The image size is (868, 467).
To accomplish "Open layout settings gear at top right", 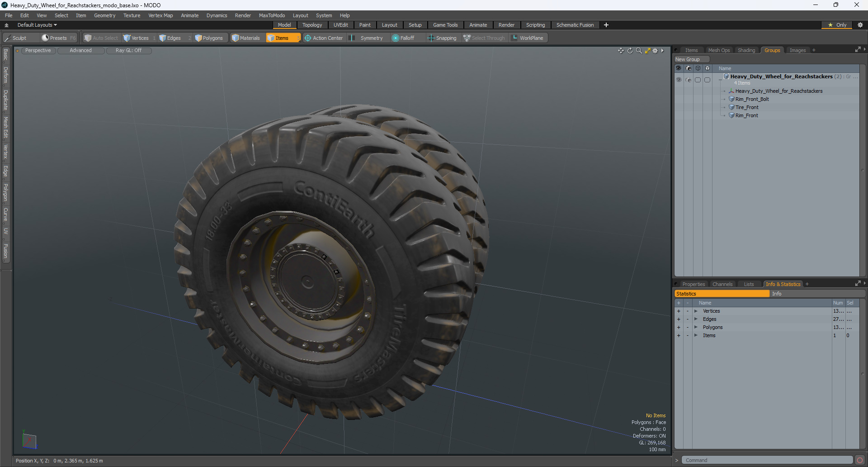I will pyautogui.click(x=860, y=25).
